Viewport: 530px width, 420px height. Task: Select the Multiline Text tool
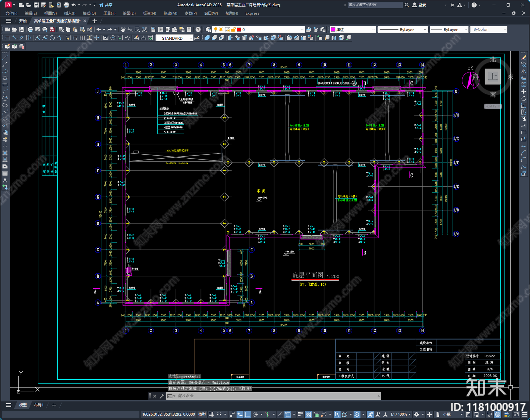pos(5,180)
